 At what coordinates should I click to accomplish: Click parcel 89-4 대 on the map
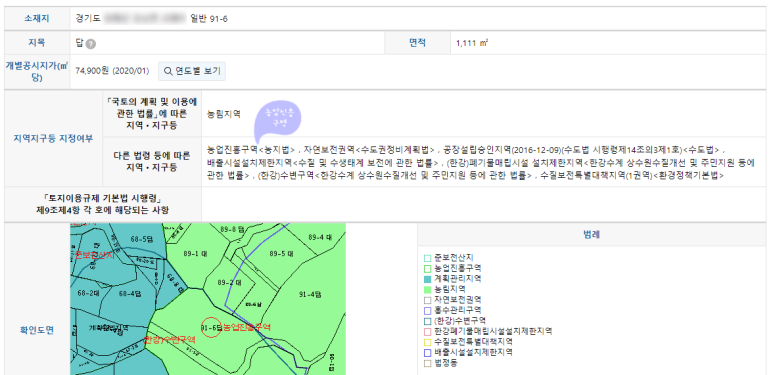pos(319,237)
